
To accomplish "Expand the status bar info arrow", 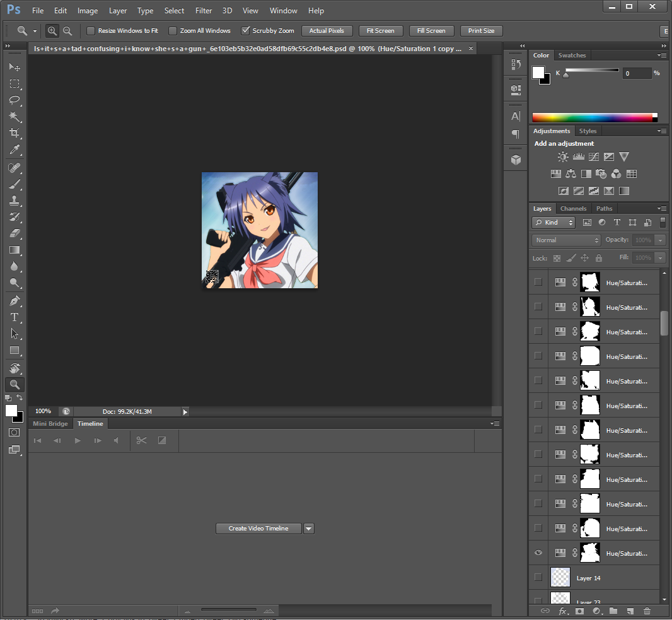I will pos(185,412).
